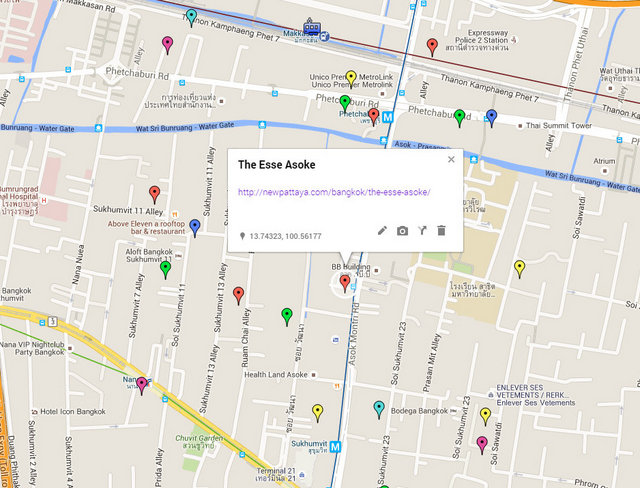Select blue pin beside Above Eleven restaurant
Screen dimensions: 640x488
point(195,228)
